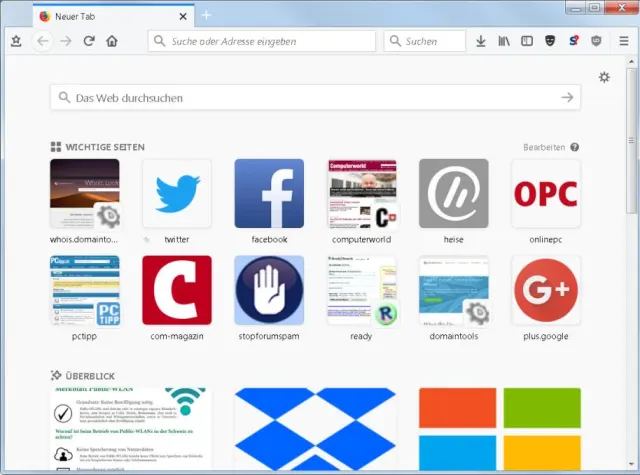Click Bearbeiten to edit top sites
The image size is (640, 475).
[x=544, y=147]
